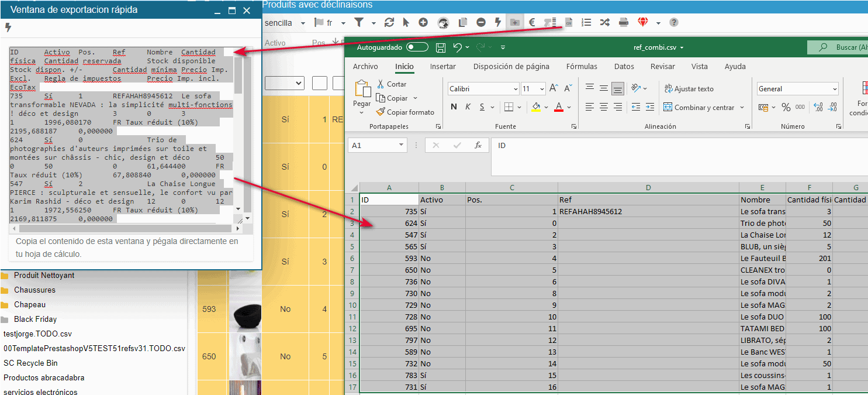The width and height of the screenshot is (868, 395).
Task: Toggle italic K formatting
Action: point(468,107)
